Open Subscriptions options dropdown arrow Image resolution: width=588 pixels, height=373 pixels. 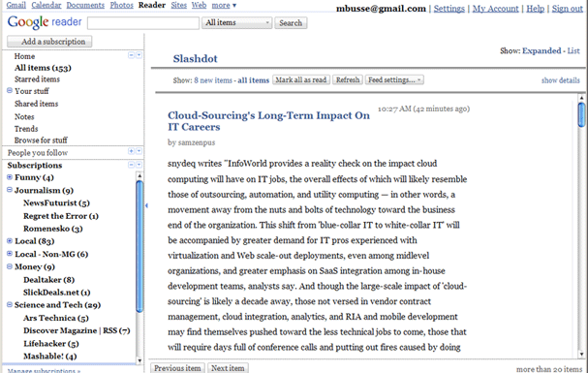[139, 165]
